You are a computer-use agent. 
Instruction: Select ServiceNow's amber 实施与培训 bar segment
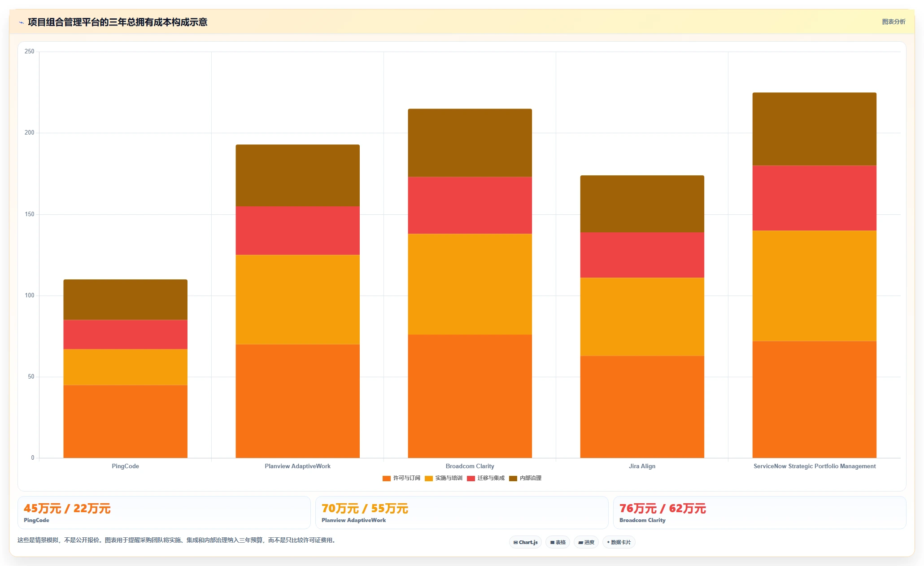[x=815, y=286]
